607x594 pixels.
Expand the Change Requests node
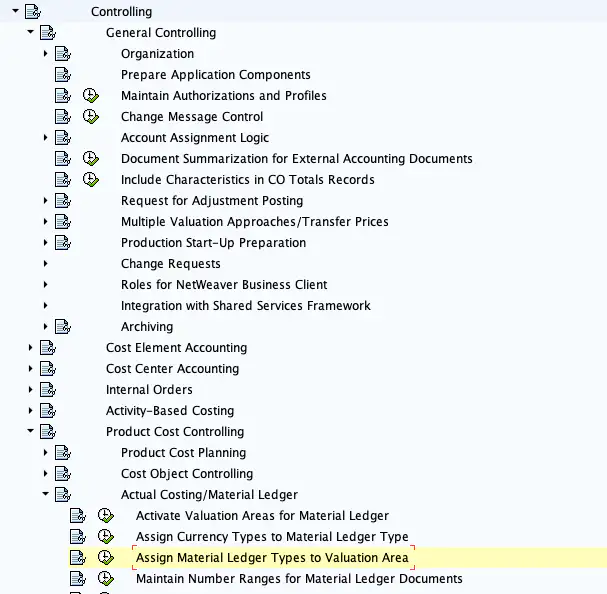(x=45, y=263)
